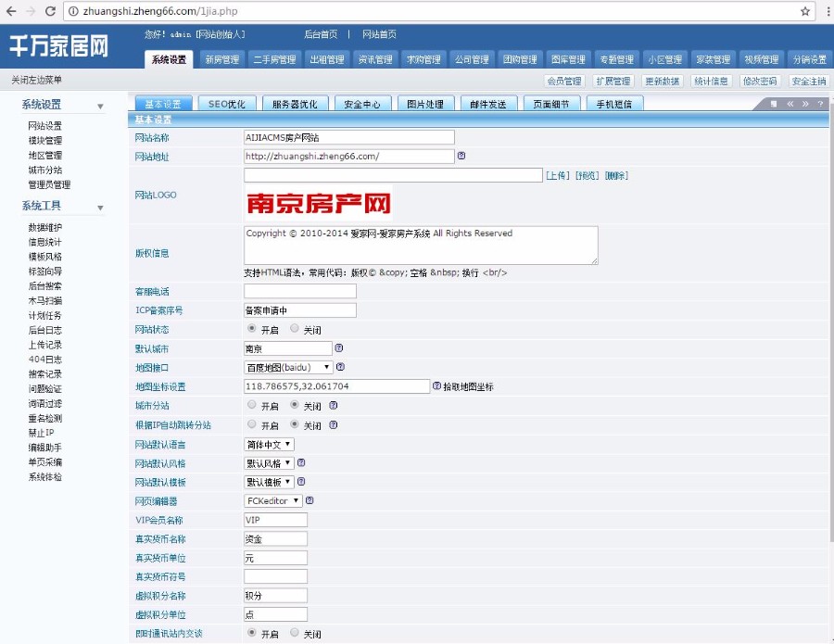This screenshot has height=644, width=834.
Task: Open the 地图接口 map provider dropdown
Action: coord(287,367)
